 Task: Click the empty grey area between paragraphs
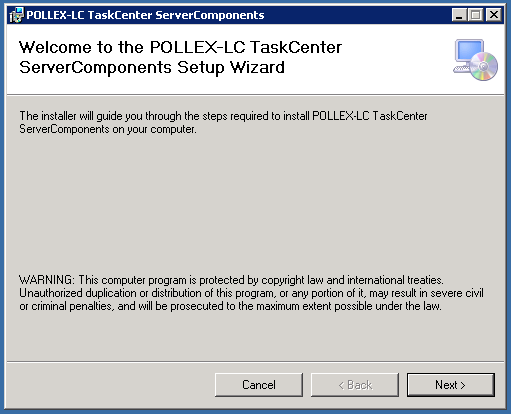pyautogui.click(x=255, y=203)
